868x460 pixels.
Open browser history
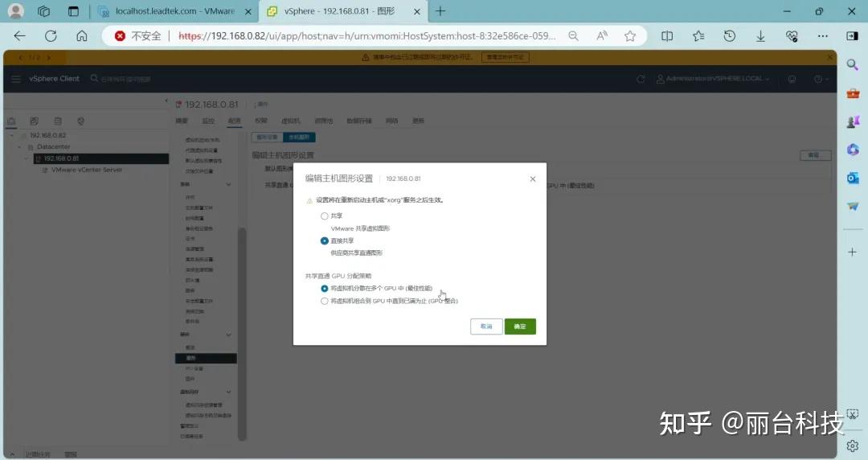(x=730, y=36)
